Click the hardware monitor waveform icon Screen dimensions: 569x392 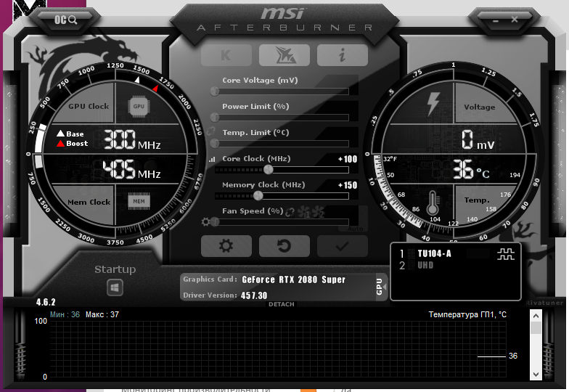(505, 254)
